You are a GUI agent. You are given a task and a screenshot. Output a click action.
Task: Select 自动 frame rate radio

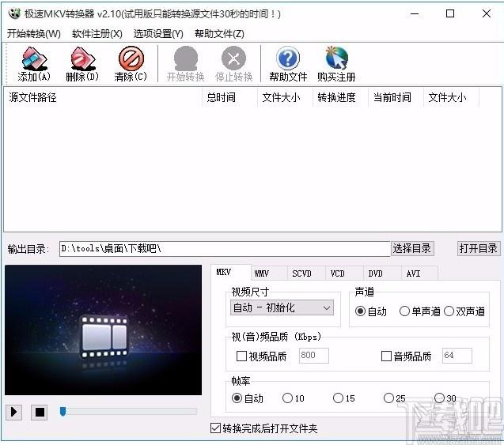click(237, 398)
